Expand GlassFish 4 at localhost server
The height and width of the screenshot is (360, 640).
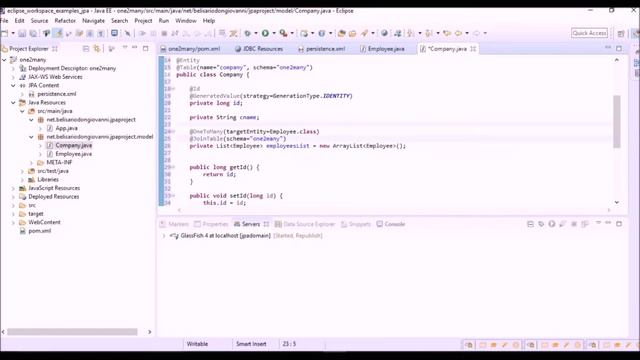coord(164,236)
